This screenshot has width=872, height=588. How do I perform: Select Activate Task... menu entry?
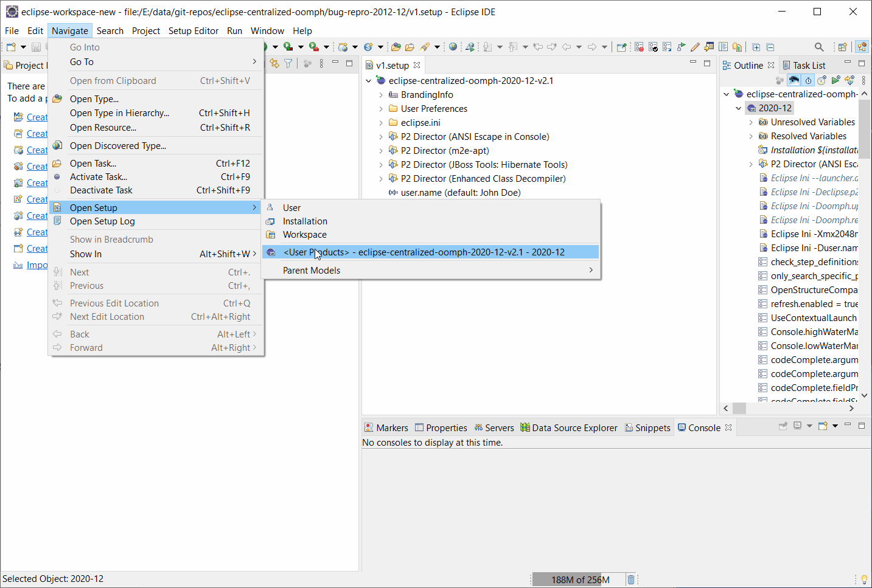[156, 176]
